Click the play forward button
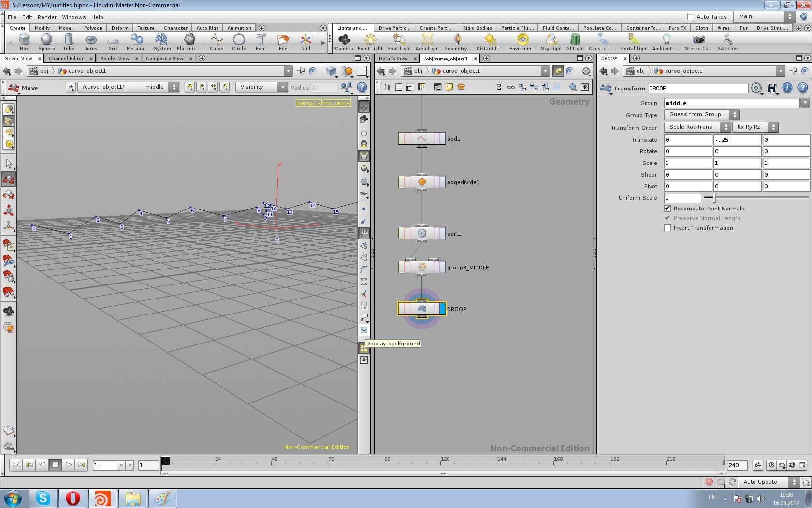This screenshot has height=508, width=812. 68,465
